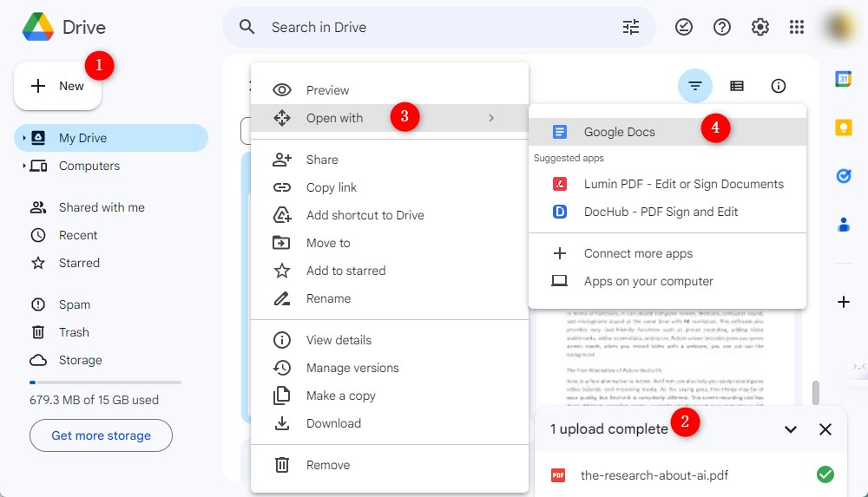Click the Get more storage button
Viewport: 868px width, 497px height.
[101, 435]
